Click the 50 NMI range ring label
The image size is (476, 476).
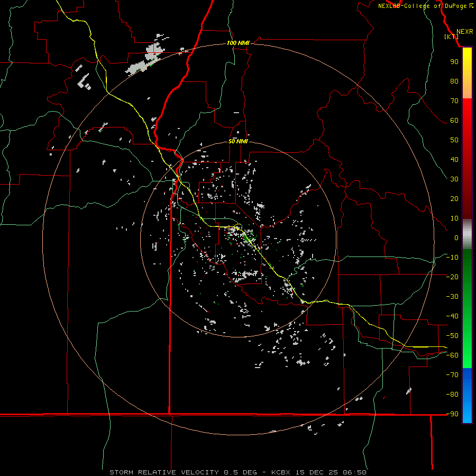coord(238,141)
